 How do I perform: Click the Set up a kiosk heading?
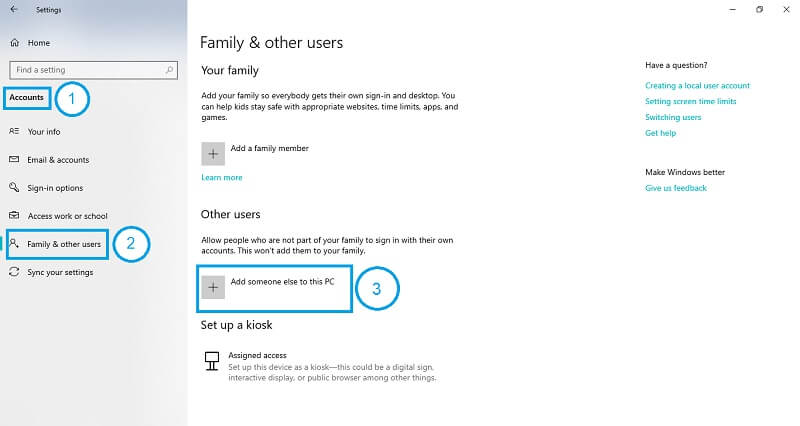(236, 325)
